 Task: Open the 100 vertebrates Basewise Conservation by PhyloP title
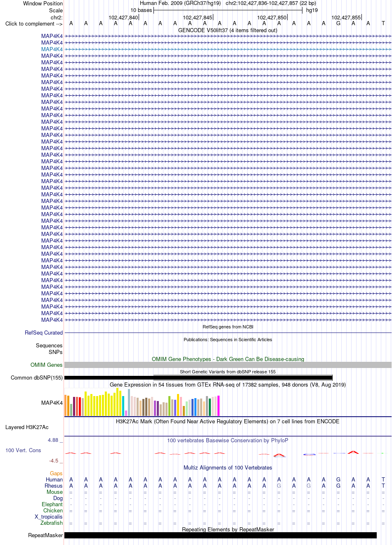pyautogui.click(x=228, y=440)
